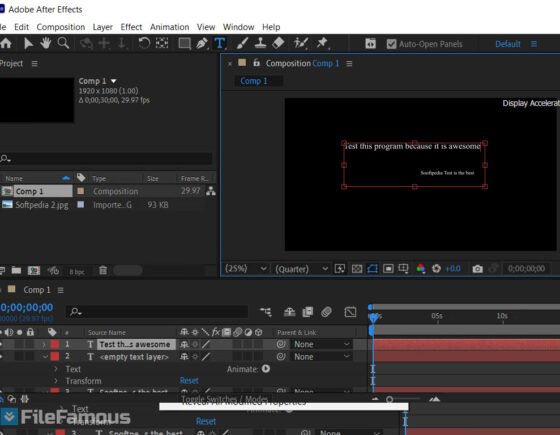Viewport: 560px width, 435px height.
Task: Create a new folder in the Project panel
Action: coord(16,270)
